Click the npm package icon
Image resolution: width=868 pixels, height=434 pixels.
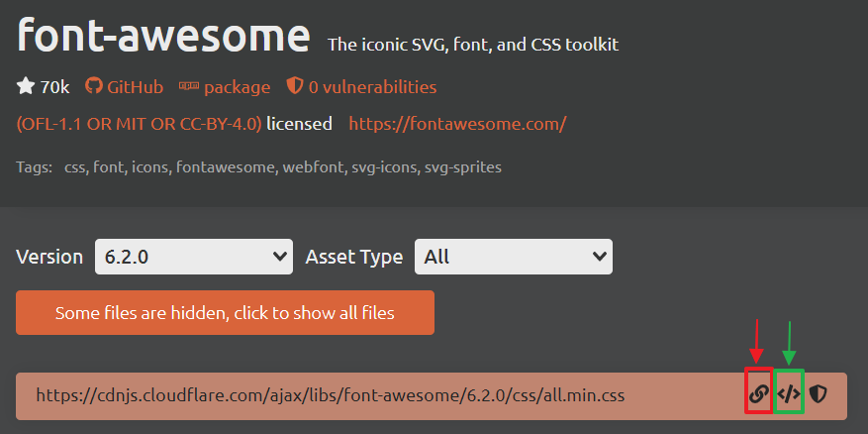(x=189, y=86)
